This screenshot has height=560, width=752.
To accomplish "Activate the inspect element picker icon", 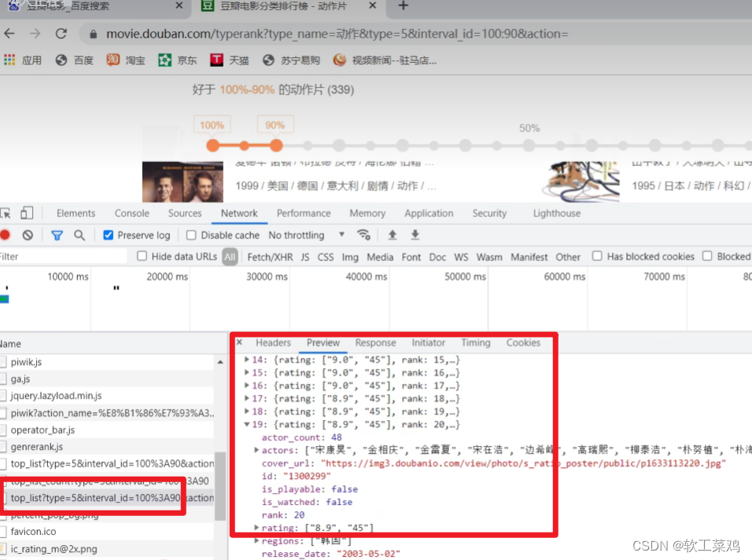I will 6,213.
